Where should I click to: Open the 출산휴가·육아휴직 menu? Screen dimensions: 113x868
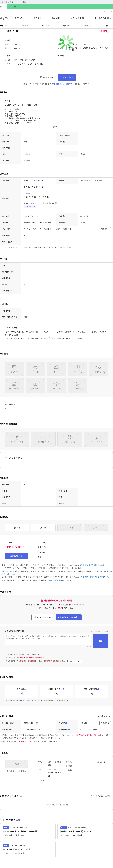(103, 18)
